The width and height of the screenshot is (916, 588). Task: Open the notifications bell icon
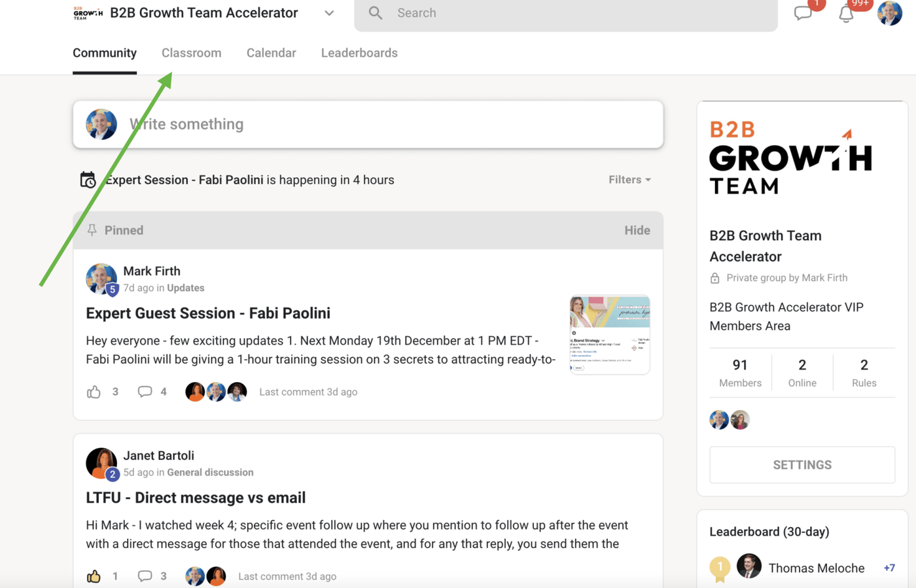pyautogui.click(x=846, y=14)
